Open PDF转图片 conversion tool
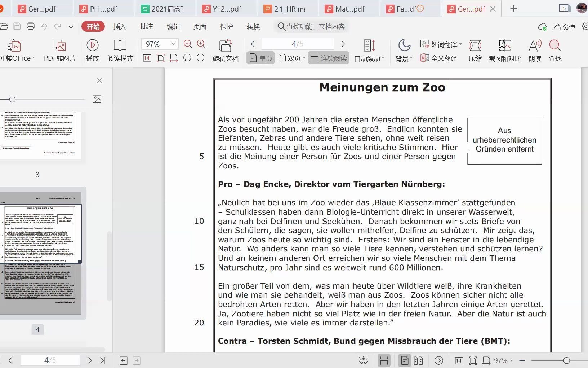588x368 pixels. tap(60, 50)
